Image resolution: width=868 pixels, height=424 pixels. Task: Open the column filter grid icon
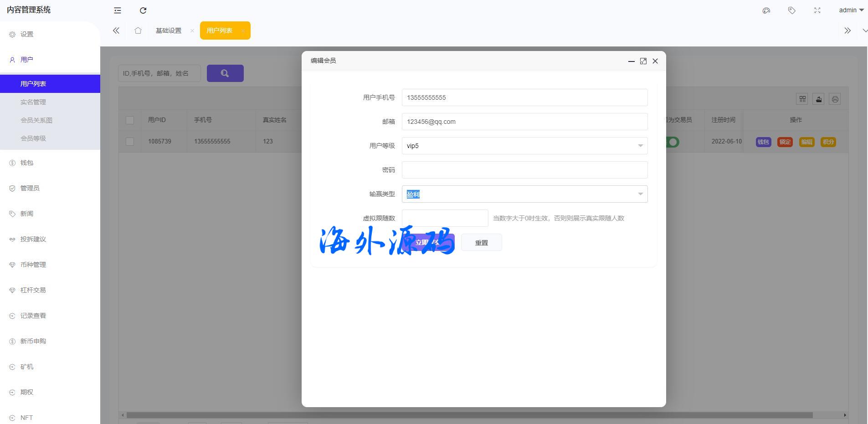(x=802, y=99)
